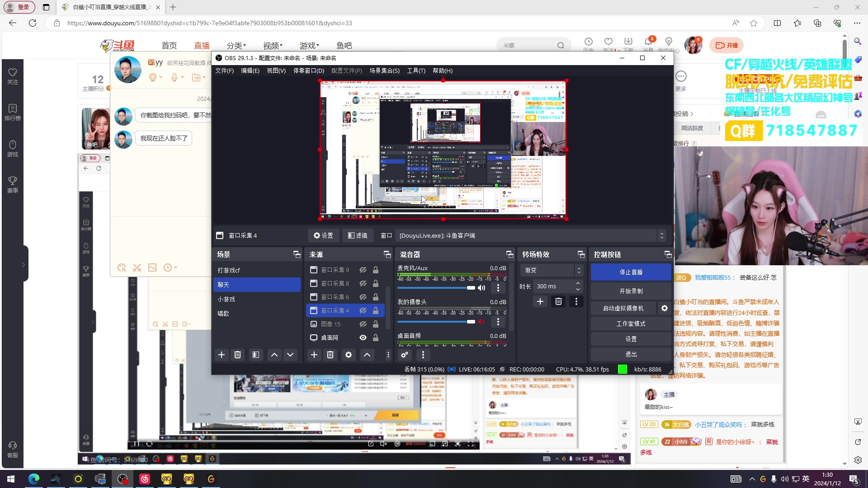
Task: Open 编辑(E) menu in OBS
Action: 250,70
